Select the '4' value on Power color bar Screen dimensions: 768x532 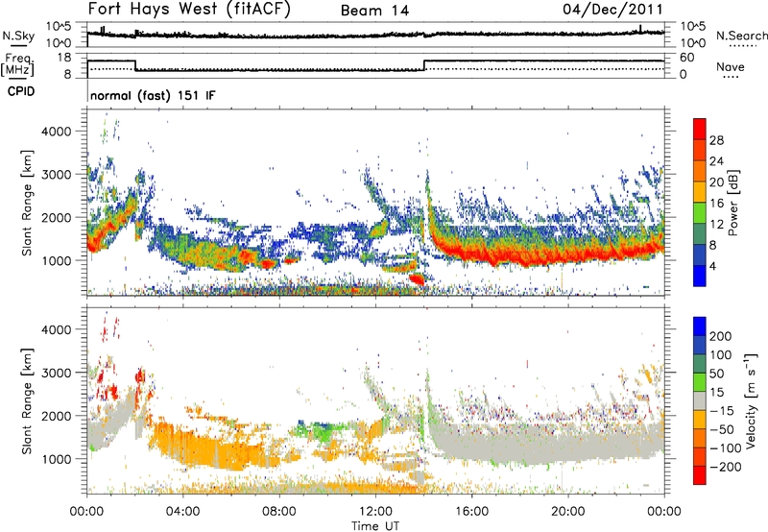coord(713,267)
